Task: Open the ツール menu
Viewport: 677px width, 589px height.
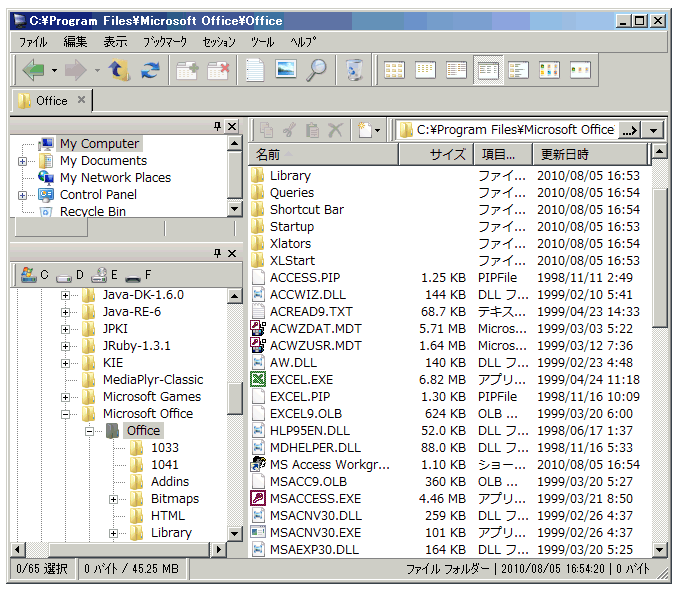Action: coord(263,42)
